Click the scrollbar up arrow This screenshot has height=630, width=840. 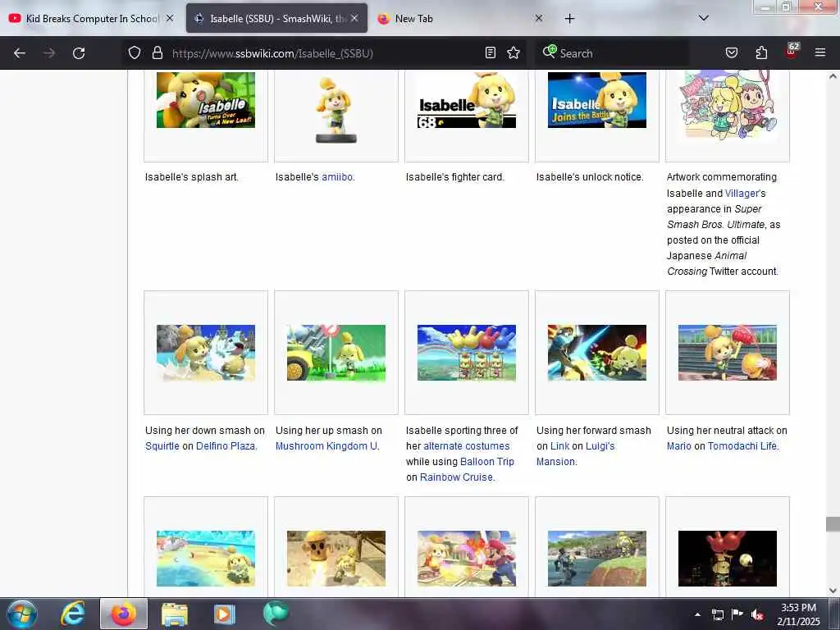pos(833,76)
